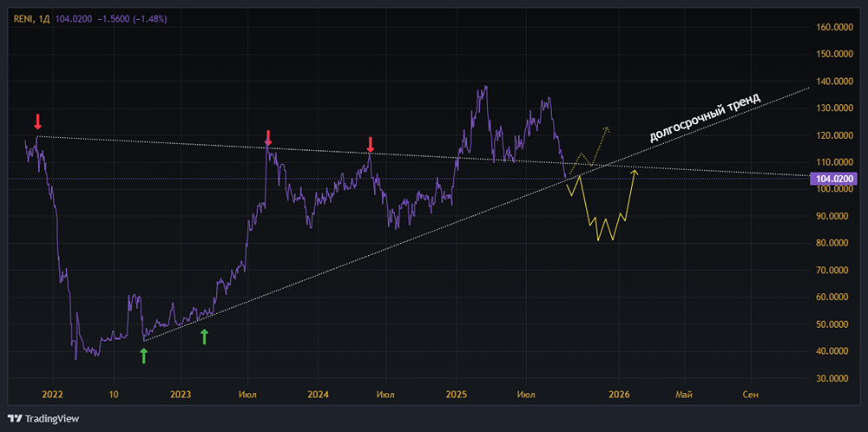Viewport: 868px width, 432px height.
Task: Click the 2026 time axis label
Action: coord(619,395)
